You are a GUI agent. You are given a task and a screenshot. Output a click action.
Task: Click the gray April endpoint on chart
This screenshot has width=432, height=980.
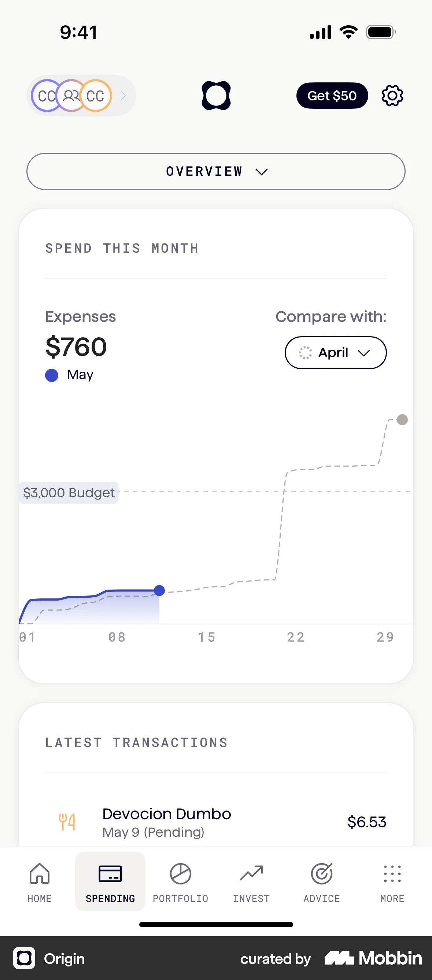click(402, 420)
